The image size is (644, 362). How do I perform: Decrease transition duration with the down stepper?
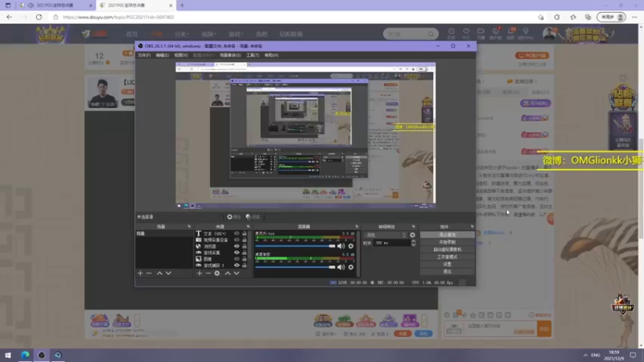point(413,245)
